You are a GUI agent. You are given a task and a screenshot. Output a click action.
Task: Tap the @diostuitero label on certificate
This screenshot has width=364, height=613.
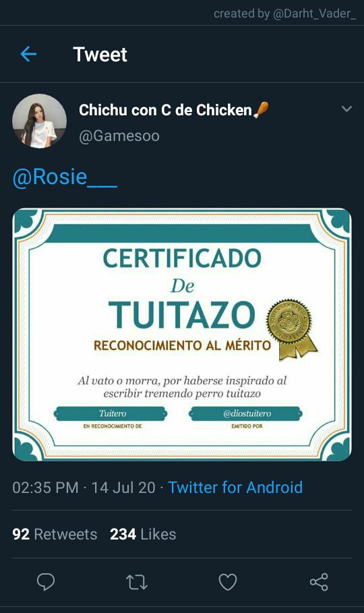pyautogui.click(x=247, y=413)
